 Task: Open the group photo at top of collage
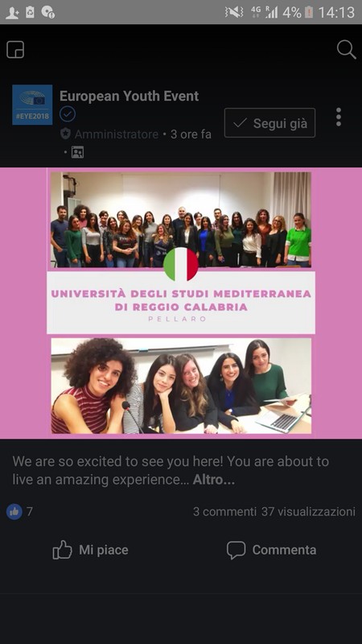[x=180, y=220]
